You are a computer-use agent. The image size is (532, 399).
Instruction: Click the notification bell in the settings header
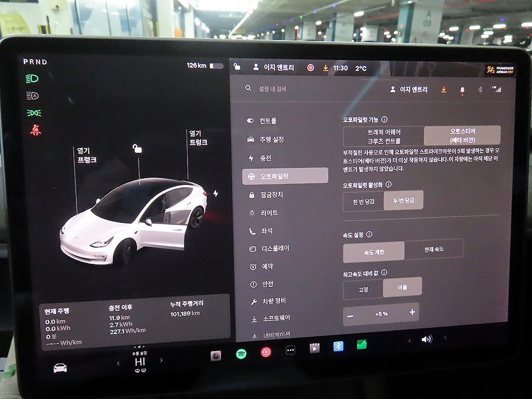coord(462,89)
